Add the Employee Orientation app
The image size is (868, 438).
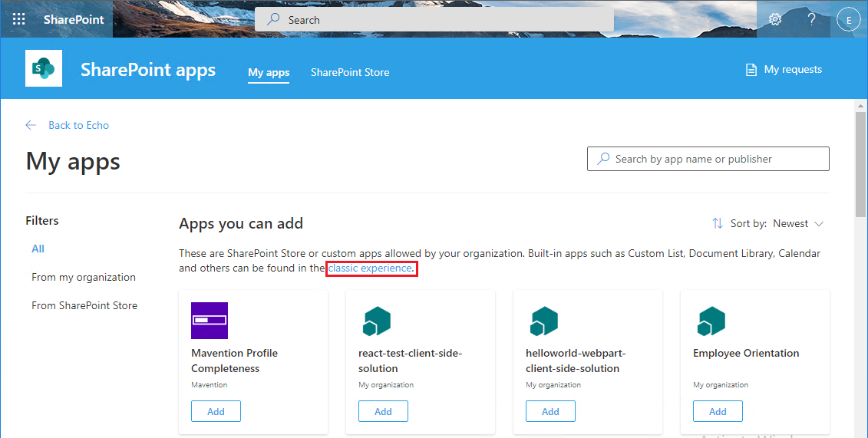tap(718, 411)
